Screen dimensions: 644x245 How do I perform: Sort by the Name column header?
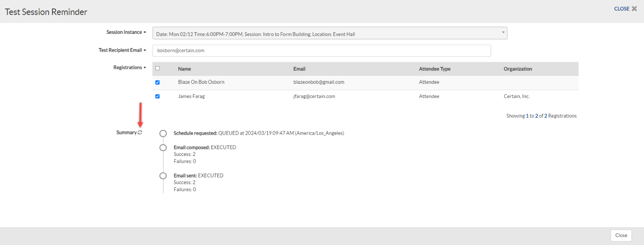coord(184,69)
